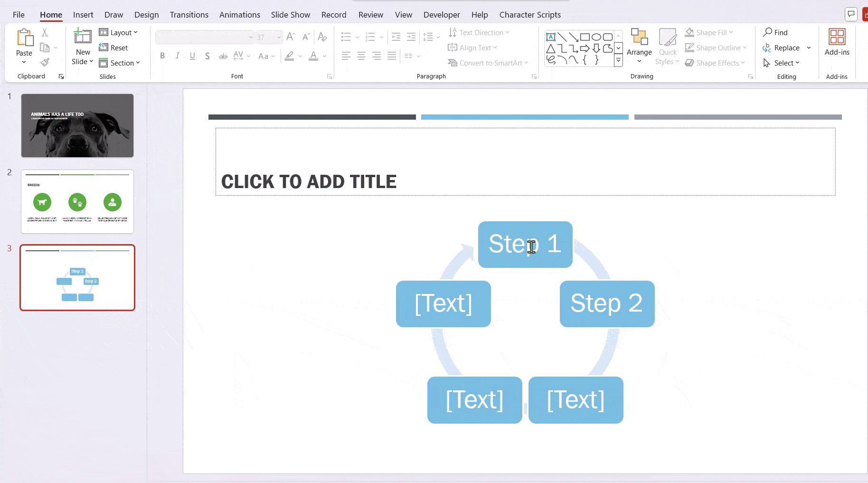Click the Replace button
The width and height of the screenshot is (868, 483).
[782, 47]
